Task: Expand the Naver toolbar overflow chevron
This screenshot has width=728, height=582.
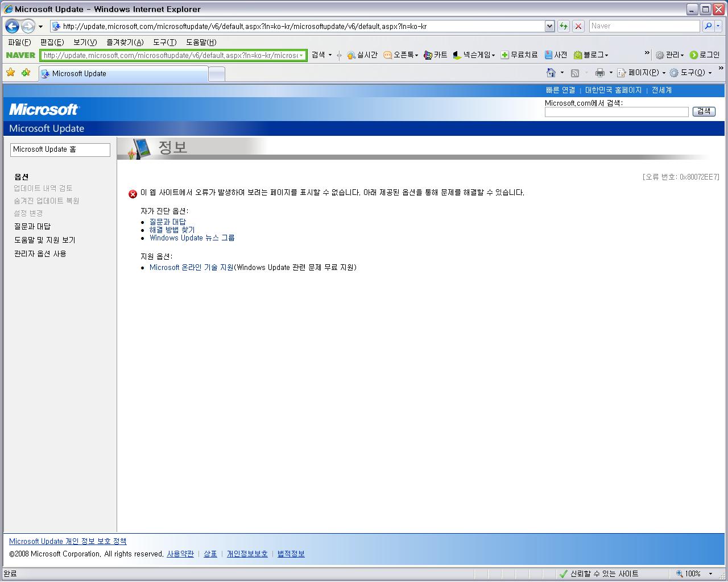Action: tap(647, 53)
